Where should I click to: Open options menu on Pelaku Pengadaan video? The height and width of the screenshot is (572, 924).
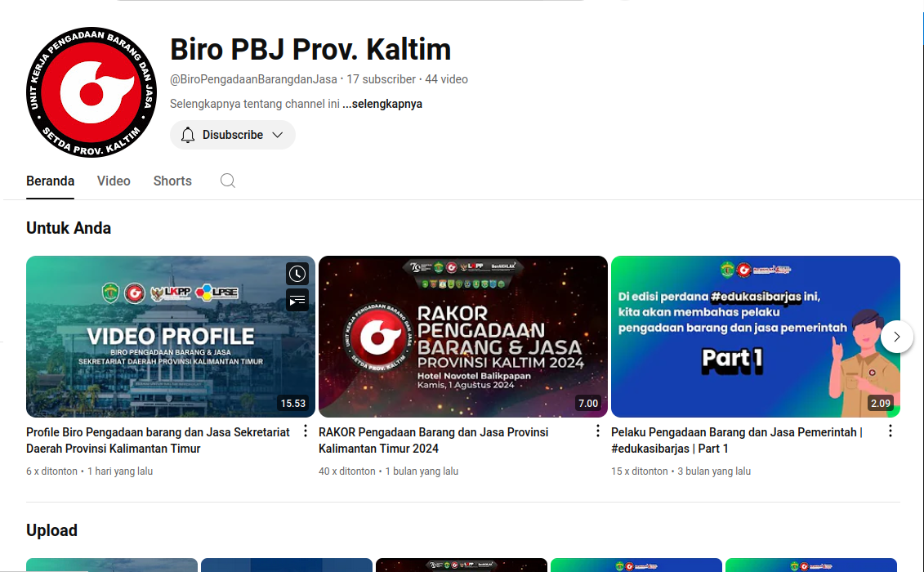tap(890, 431)
